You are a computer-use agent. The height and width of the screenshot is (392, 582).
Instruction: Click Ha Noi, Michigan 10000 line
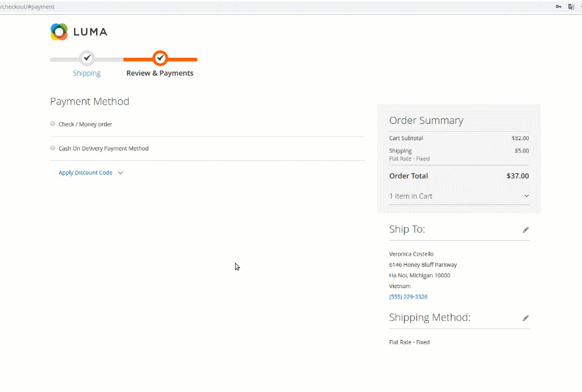tap(420, 276)
